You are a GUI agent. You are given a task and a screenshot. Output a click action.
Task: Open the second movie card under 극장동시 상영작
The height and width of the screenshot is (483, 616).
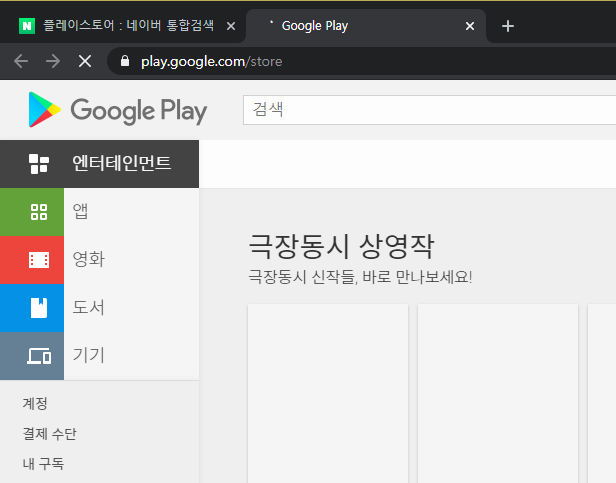click(x=498, y=393)
